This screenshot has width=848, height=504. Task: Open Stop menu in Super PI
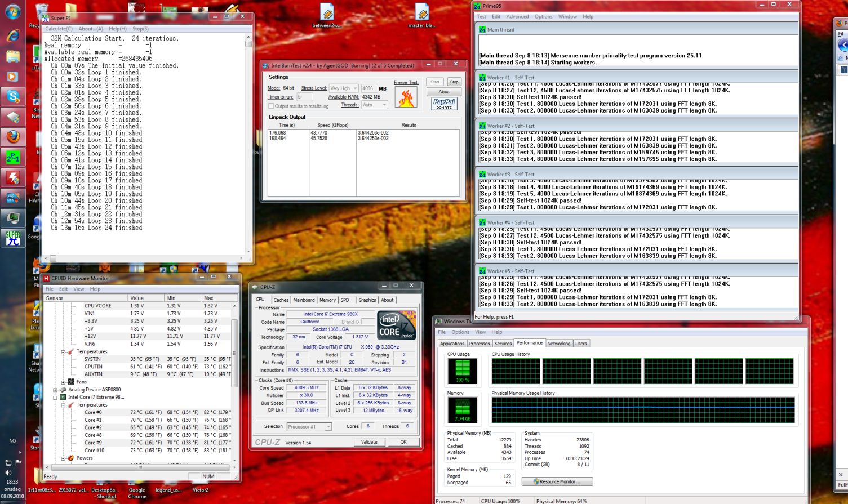[140, 29]
